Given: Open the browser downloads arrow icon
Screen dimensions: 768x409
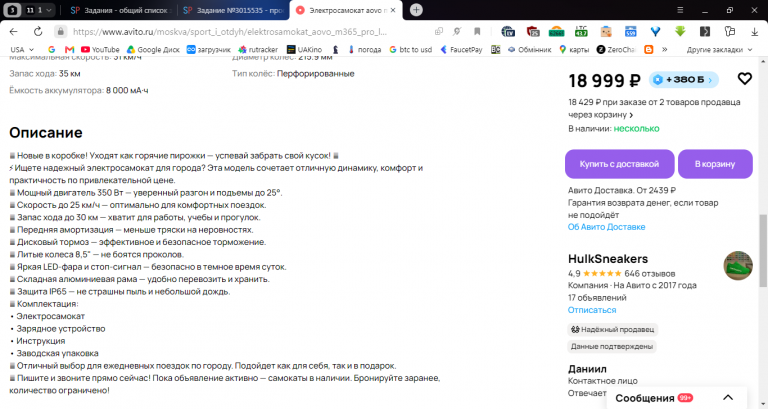Looking at the screenshot, I should [x=754, y=31].
